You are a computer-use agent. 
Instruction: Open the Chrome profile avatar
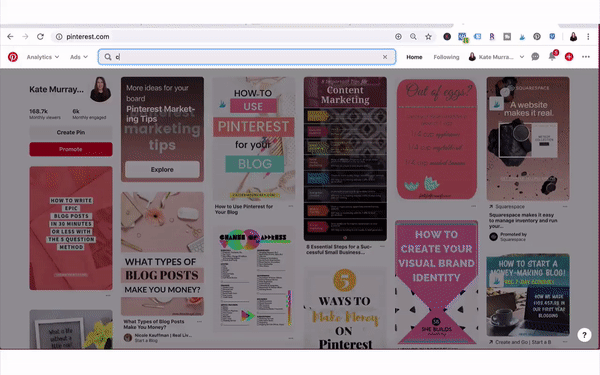[573, 37]
